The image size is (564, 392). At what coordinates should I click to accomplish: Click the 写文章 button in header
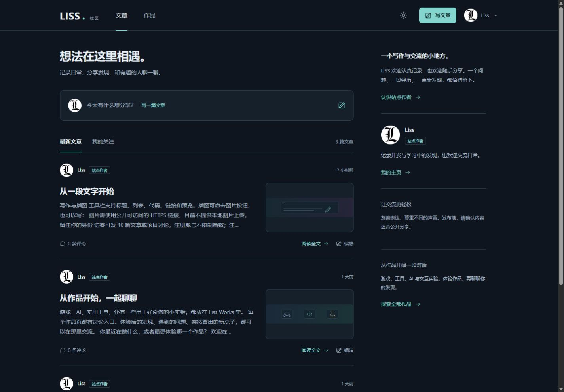[437, 15]
